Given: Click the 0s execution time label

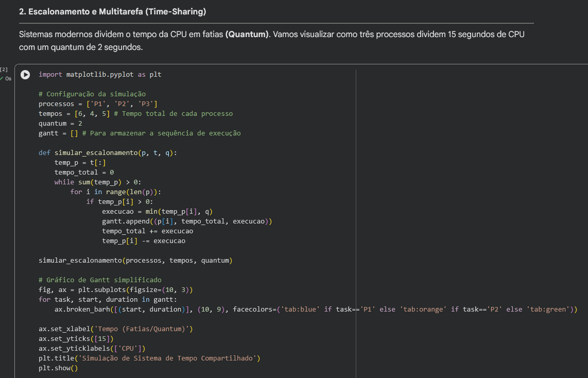Looking at the screenshot, I should 8,79.
